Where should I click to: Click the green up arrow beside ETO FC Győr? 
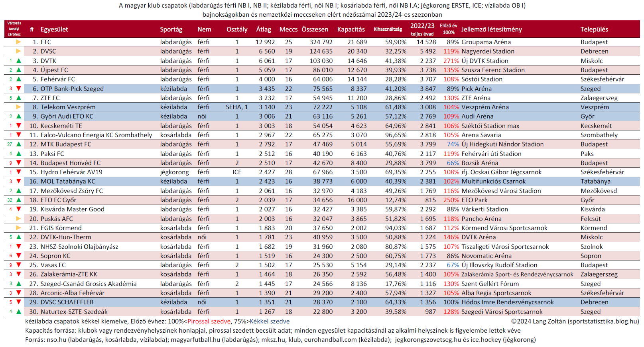click(x=18, y=200)
